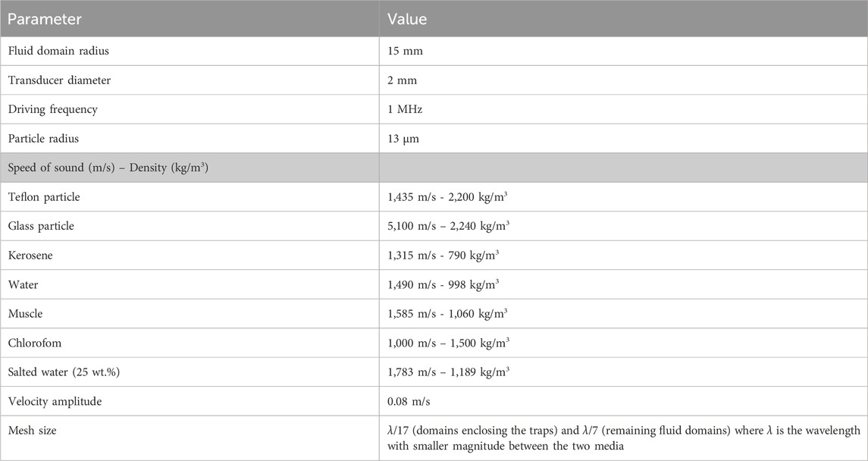
Task: Select the Kerosene row label
Action: [x=30, y=255]
